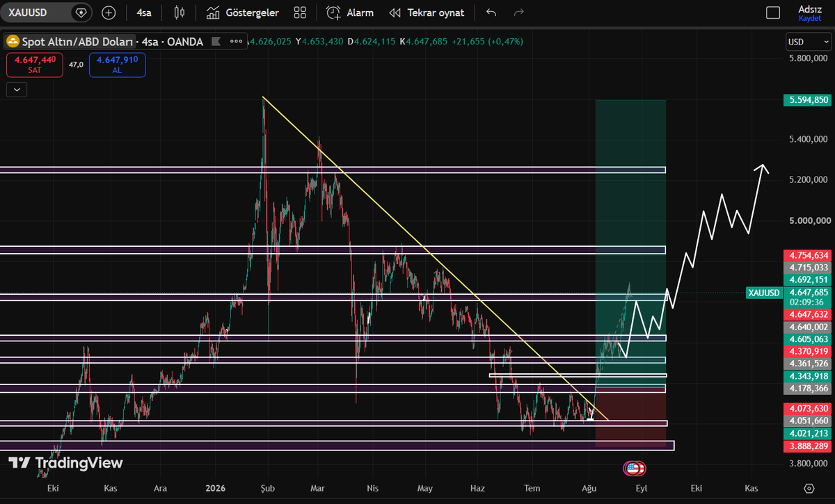Click the gold symbol logo in legend
The width and height of the screenshot is (835, 504).
click(x=13, y=42)
